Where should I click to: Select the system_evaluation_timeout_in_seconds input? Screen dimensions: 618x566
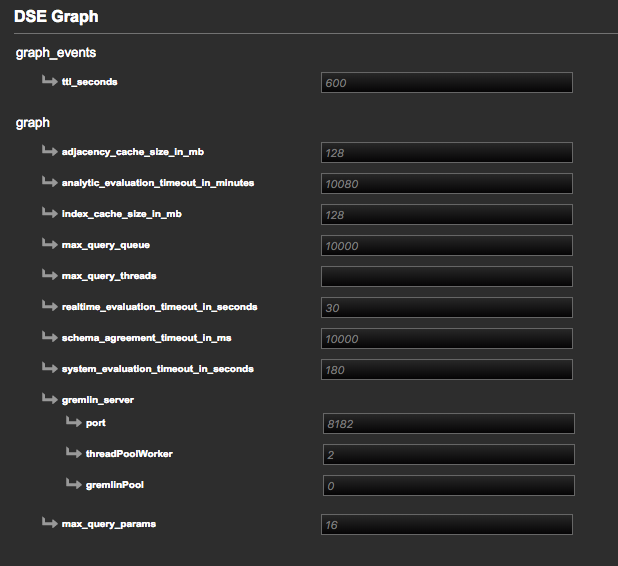coord(447,369)
